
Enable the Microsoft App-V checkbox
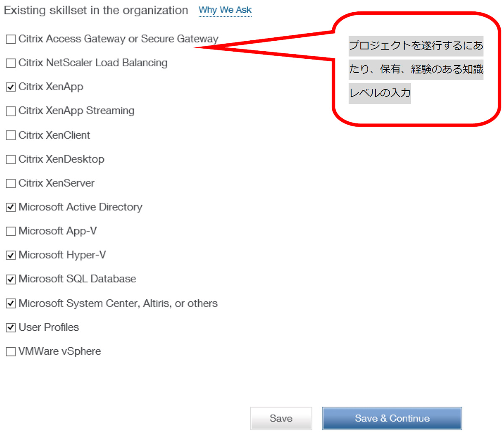(10, 231)
